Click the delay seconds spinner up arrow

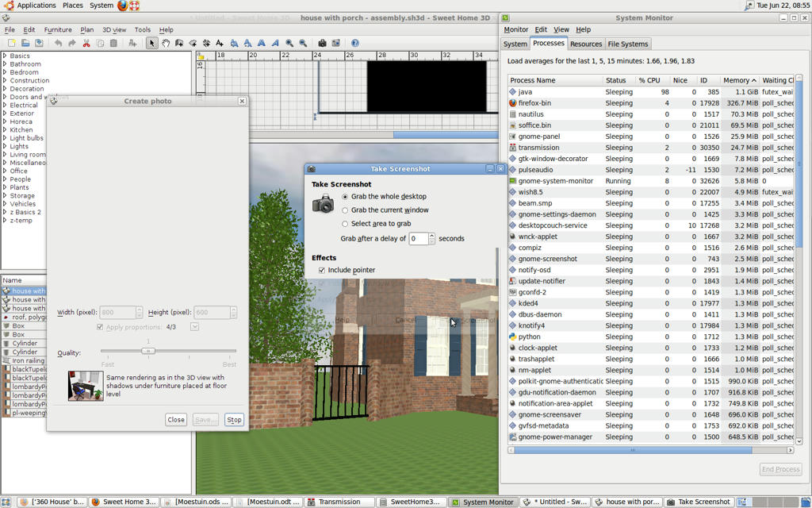[432, 236]
